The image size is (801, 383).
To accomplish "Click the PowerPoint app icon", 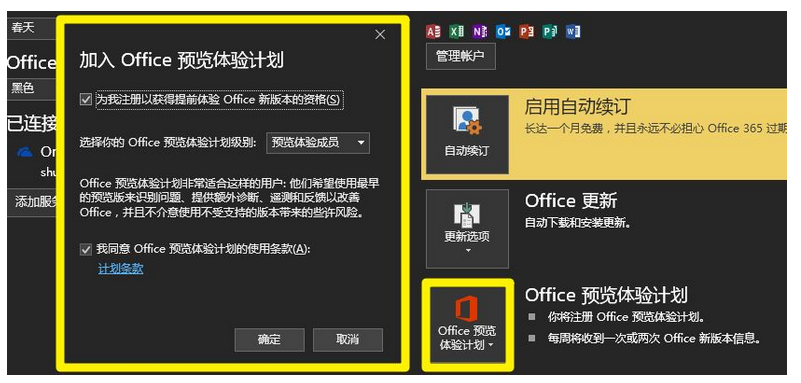I will coord(526,32).
